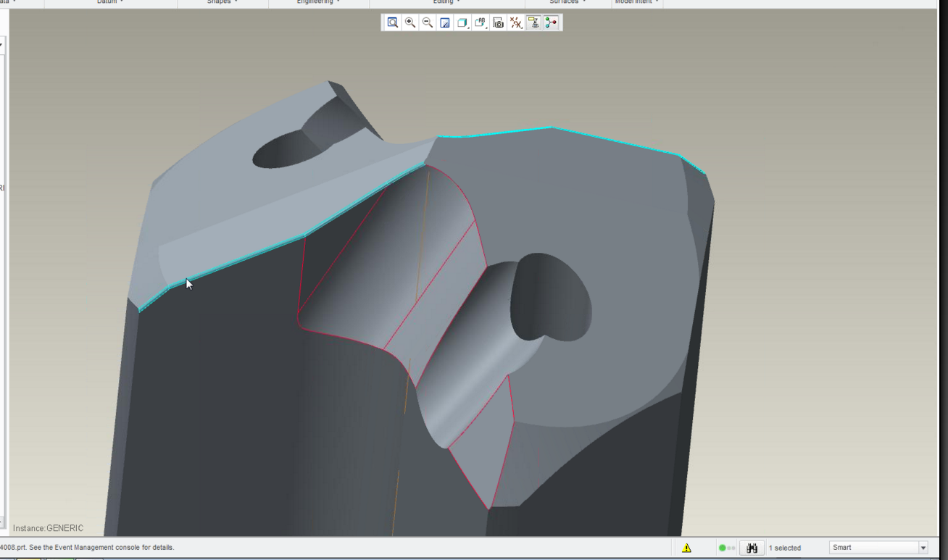
Task: Click the '1 selected' status text
Action: (x=785, y=548)
